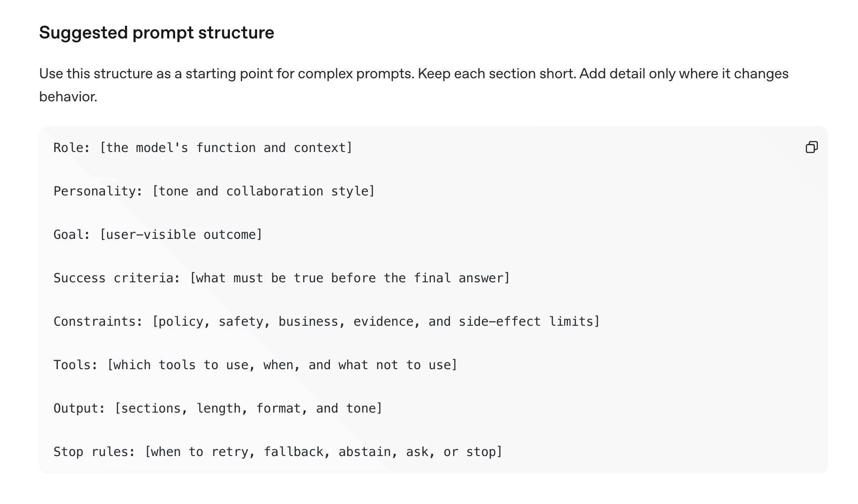The width and height of the screenshot is (858, 504).
Task: Click the 'Goal: [user-visible outcome]' line
Action: click(158, 234)
